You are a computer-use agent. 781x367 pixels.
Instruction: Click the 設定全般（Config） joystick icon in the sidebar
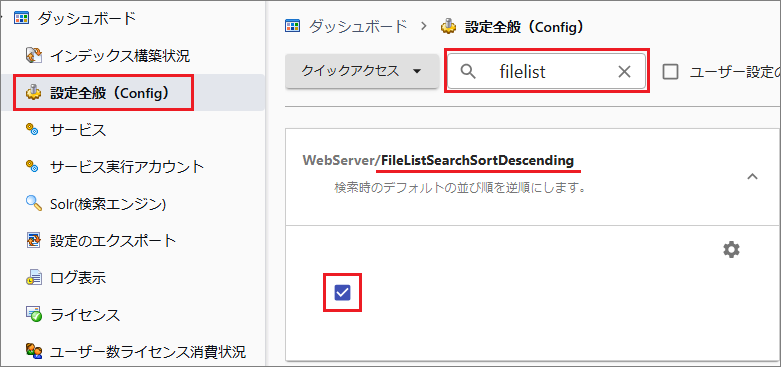[33, 93]
